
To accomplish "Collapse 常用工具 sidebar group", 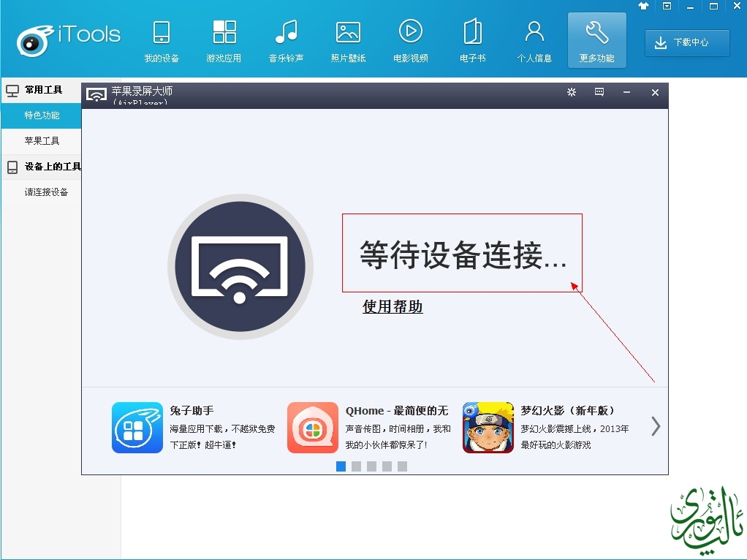I will coord(42,91).
